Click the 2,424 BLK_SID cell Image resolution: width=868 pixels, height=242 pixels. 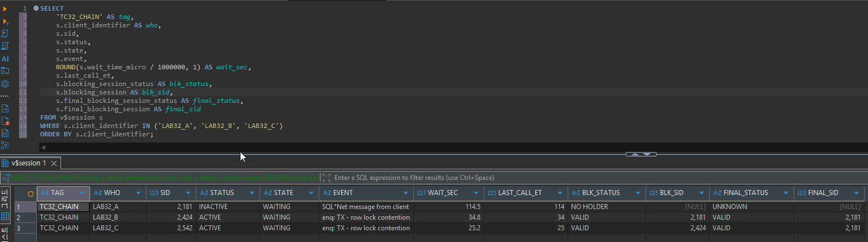click(x=677, y=228)
